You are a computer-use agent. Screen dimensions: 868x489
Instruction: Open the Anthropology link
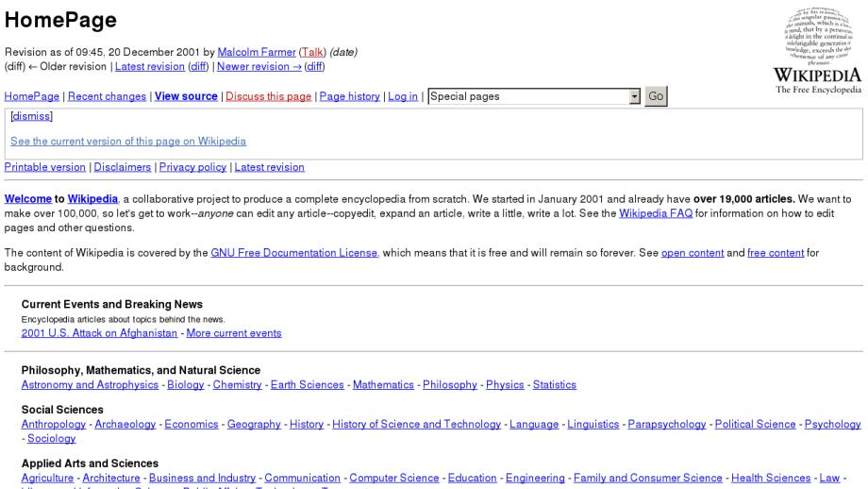pyautogui.click(x=54, y=424)
